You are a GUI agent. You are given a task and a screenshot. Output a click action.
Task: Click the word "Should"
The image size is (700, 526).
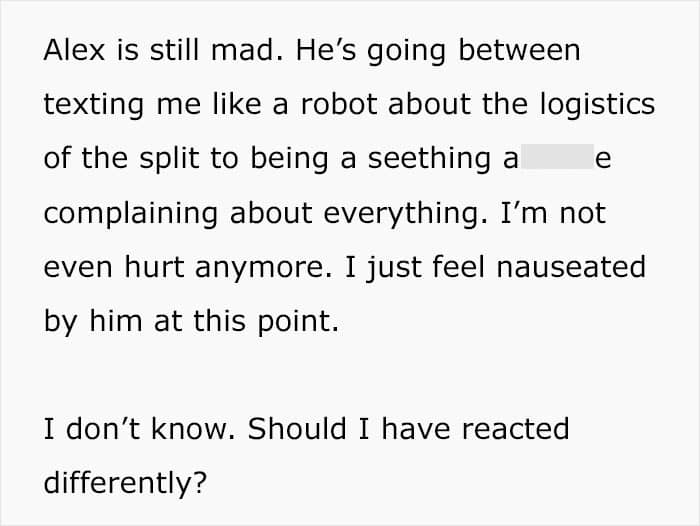click(297, 429)
